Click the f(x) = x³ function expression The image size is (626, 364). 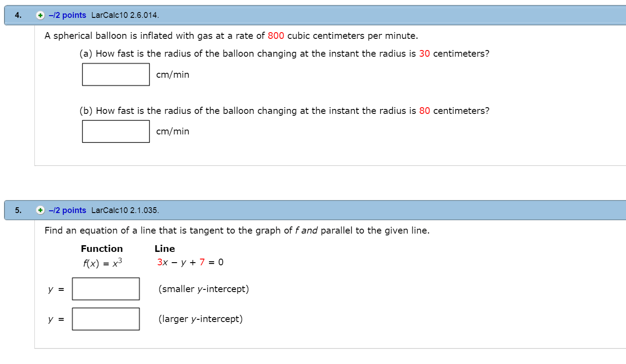102,263
